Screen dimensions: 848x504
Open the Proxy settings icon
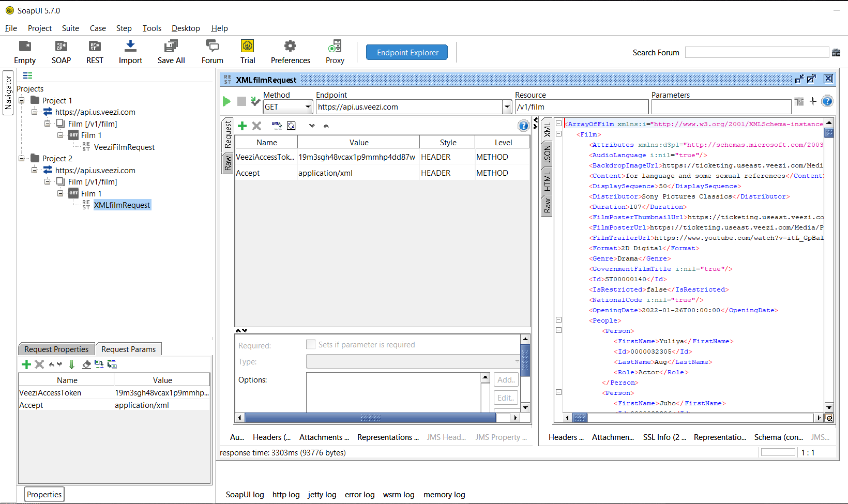pos(335,52)
